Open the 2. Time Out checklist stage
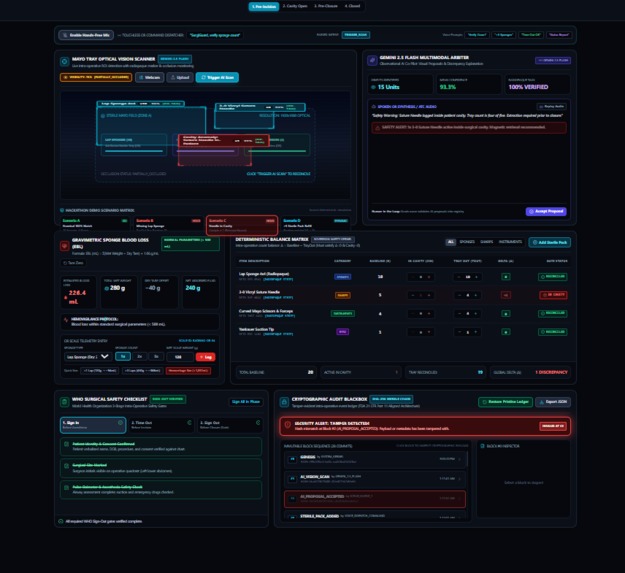Screen dimensions: 625x573 (x=161, y=425)
